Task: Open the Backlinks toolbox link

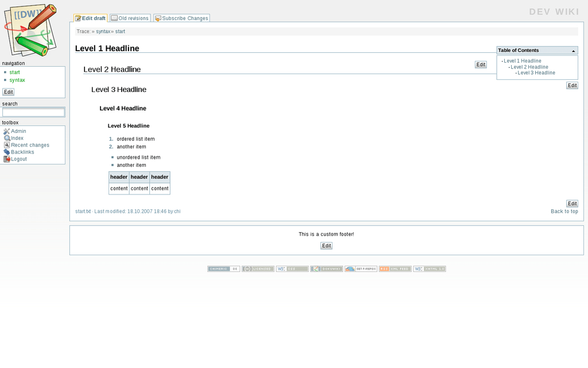Action: point(22,152)
